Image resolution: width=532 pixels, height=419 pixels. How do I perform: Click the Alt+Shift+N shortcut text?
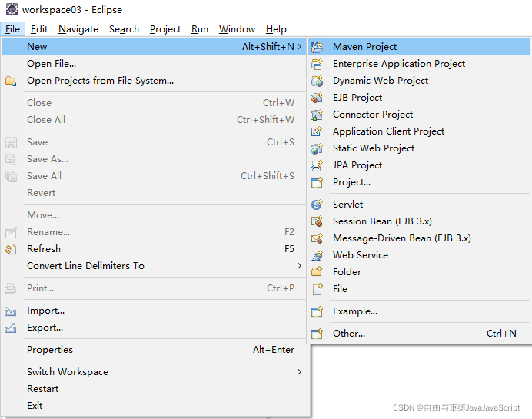click(x=268, y=46)
